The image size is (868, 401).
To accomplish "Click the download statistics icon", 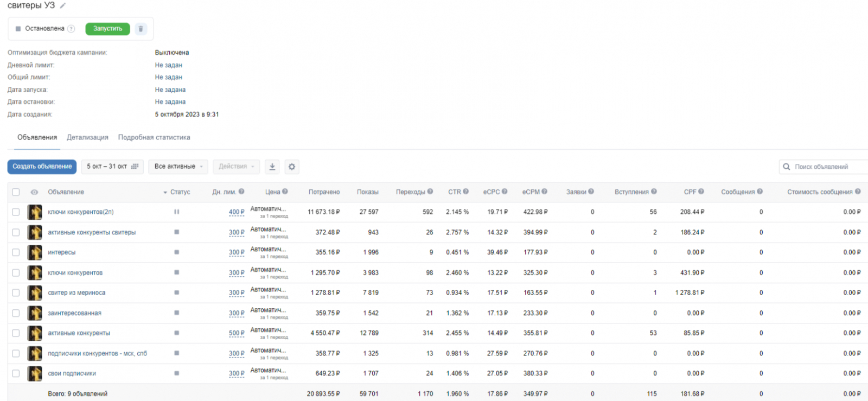I will (x=272, y=167).
